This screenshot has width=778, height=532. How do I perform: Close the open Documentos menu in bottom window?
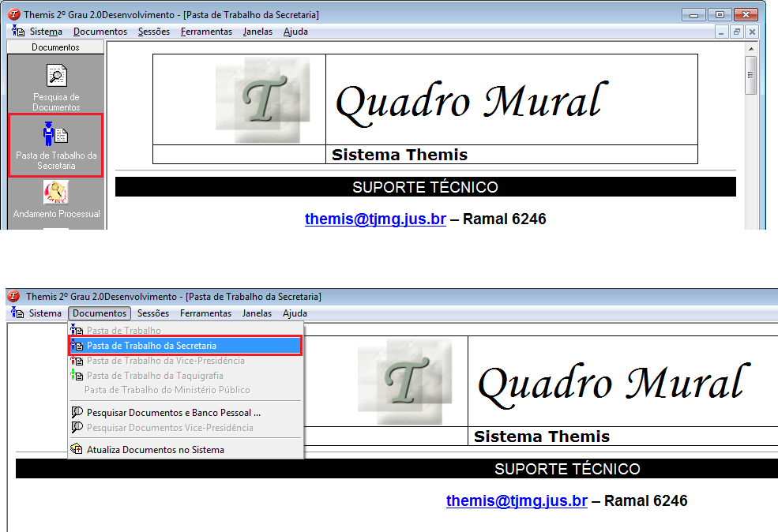pyautogui.click(x=100, y=313)
